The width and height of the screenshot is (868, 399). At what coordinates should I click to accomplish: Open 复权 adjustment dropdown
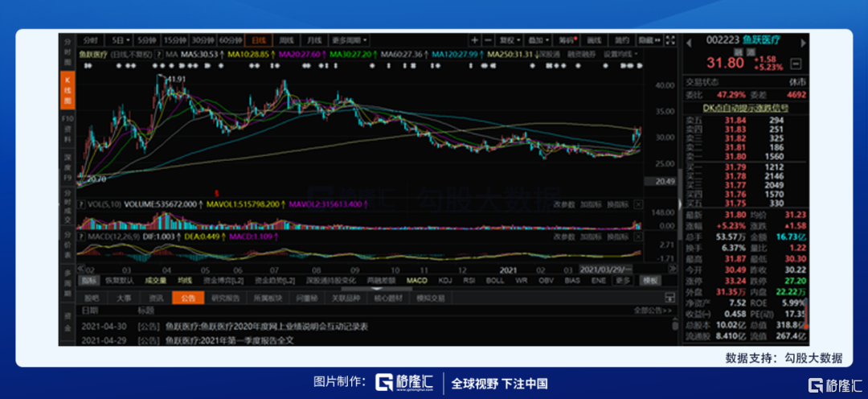click(510, 40)
